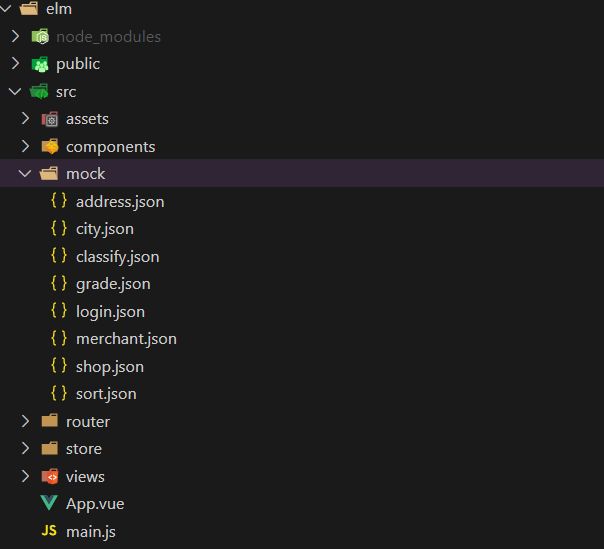The width and height of the screenshot is (604, 549).
Task: Open the App.vue file
Action: 95,504
